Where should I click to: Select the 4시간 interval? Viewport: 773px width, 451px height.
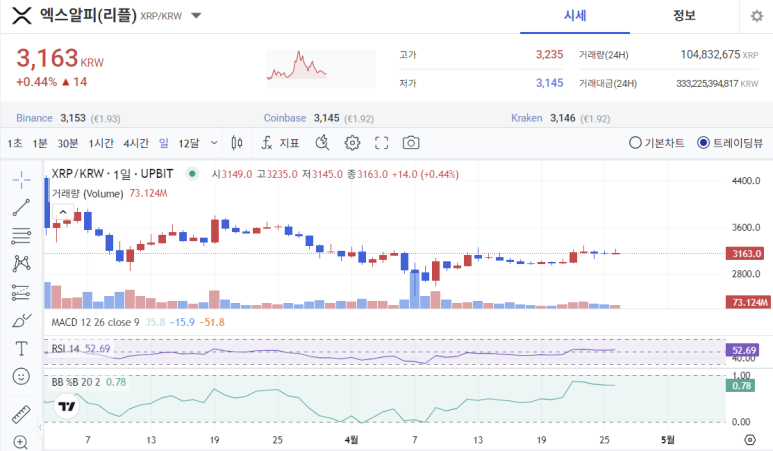pyautogui.click(x=136, y=143)
